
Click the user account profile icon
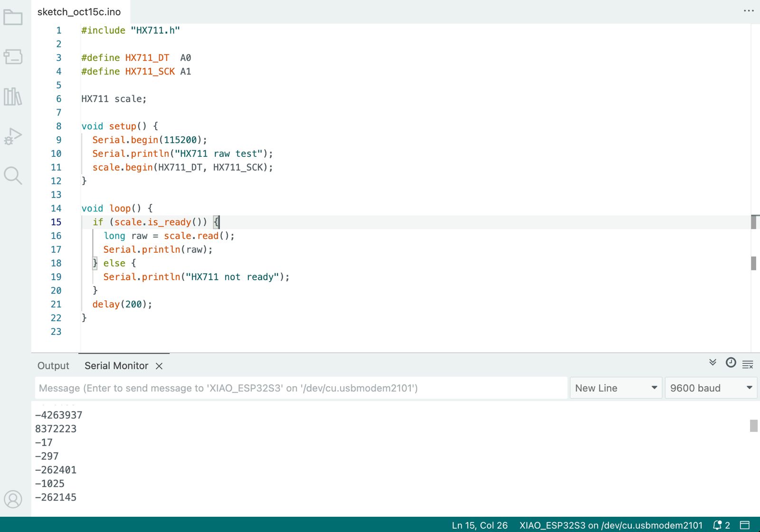tap(13, 499)
